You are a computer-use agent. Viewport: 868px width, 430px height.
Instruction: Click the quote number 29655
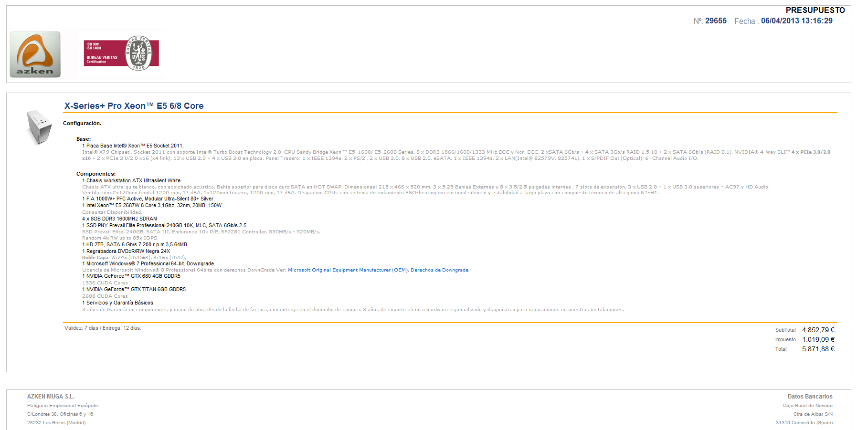[716, 21]
